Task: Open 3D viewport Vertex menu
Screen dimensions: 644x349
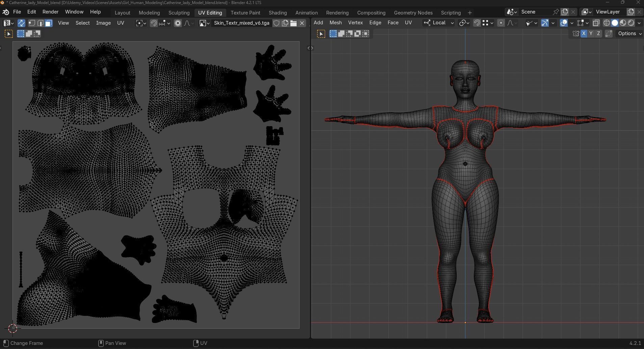Action: [x=355, y=23]
